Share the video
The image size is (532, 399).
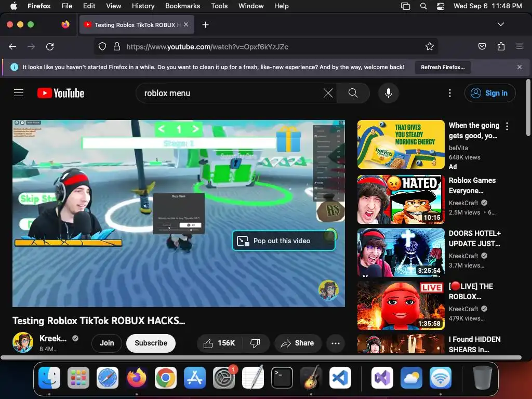pyautogui.click(x=298, y=343)
